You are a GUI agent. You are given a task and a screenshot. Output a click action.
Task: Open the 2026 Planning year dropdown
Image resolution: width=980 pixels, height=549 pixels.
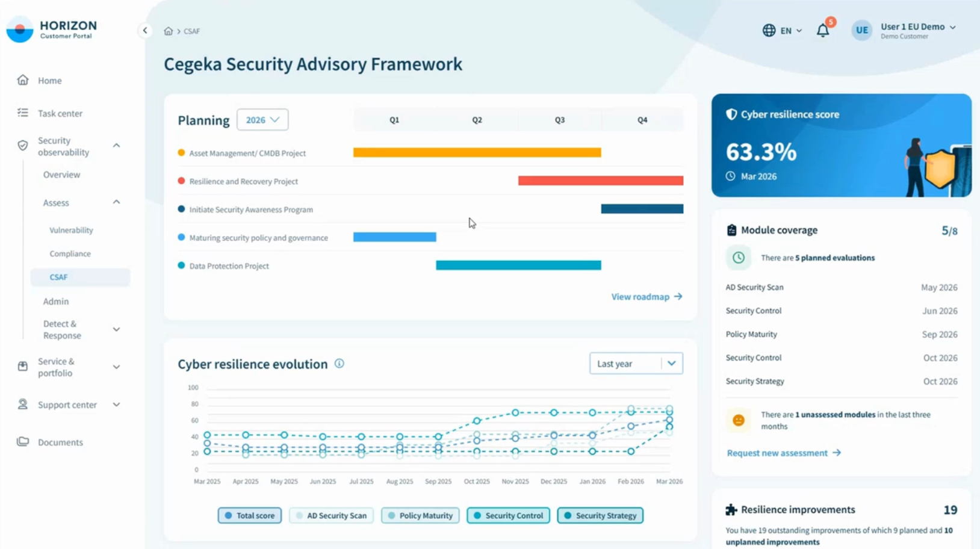coord(262,119)
